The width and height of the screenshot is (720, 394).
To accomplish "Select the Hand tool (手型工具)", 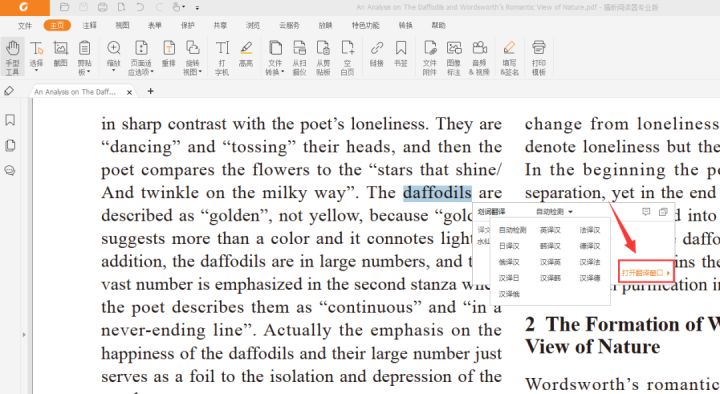I will [x=12, y=57].
